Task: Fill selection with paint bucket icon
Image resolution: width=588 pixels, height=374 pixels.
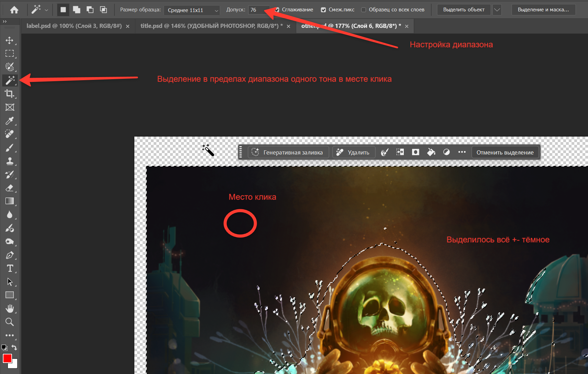Action: (x=431, y=152)
